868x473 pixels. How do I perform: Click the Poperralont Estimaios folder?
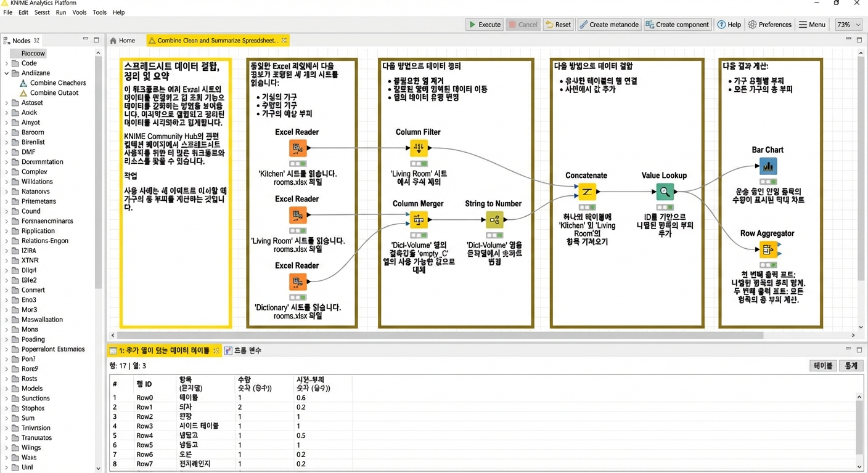(53, 349)
